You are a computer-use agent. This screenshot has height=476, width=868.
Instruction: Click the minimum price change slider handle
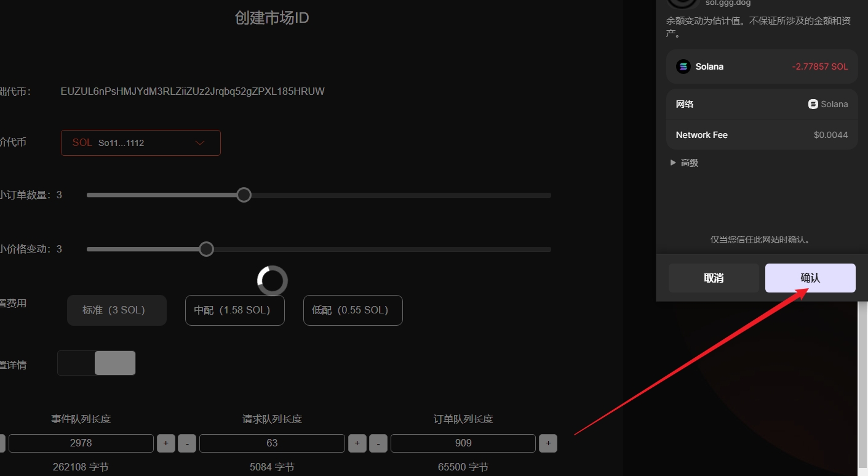pos(207,249)
